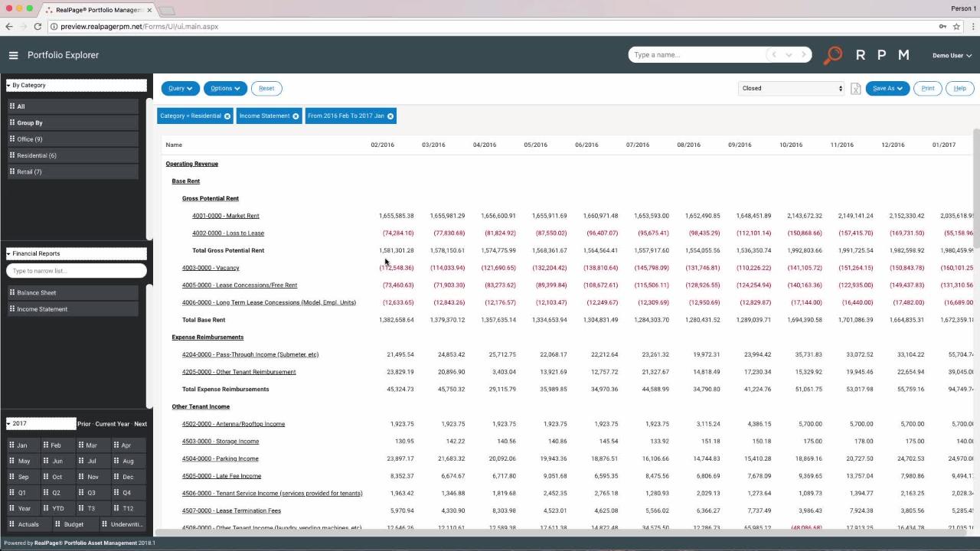The image size is (980, 551).
Task: Grab the drag handle beside All
Action: pyautogui.click(x=12, y=106)
